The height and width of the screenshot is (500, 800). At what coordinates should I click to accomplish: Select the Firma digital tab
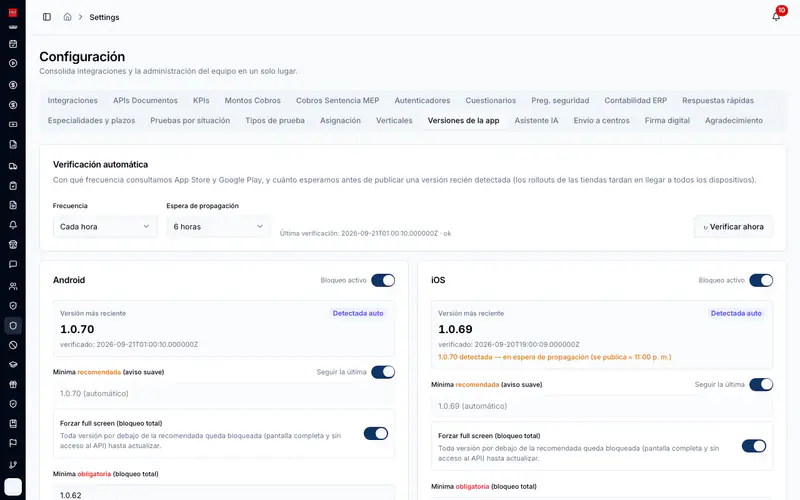667,120
